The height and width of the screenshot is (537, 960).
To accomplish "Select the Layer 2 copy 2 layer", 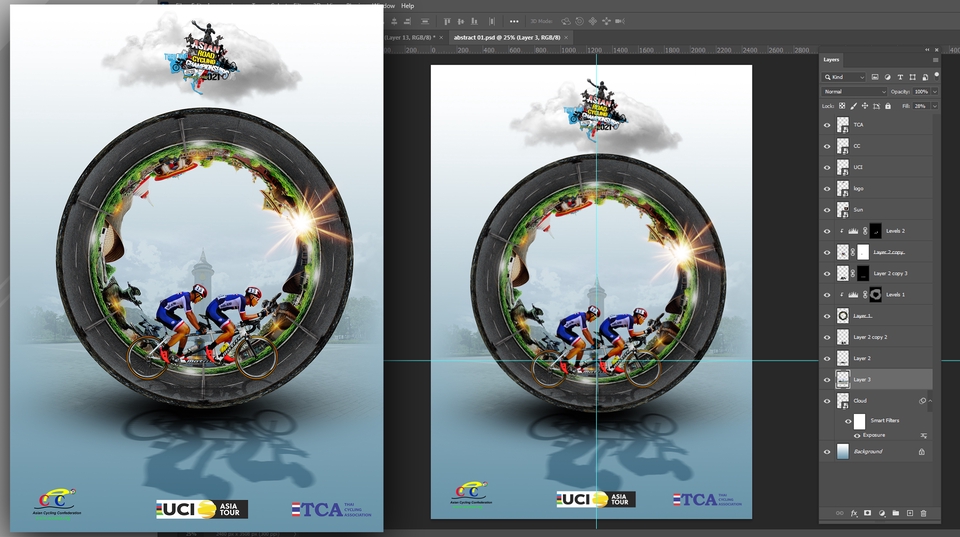I will (876, 337).
